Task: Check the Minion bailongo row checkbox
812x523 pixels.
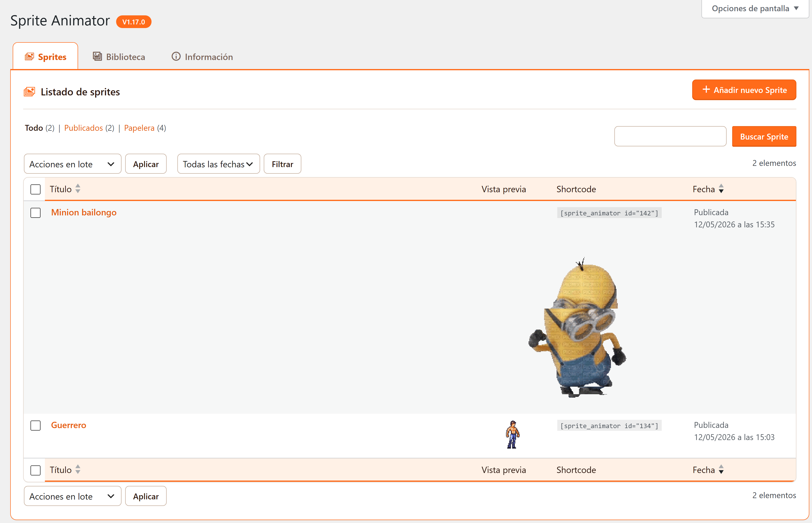Action: [35, 213]
